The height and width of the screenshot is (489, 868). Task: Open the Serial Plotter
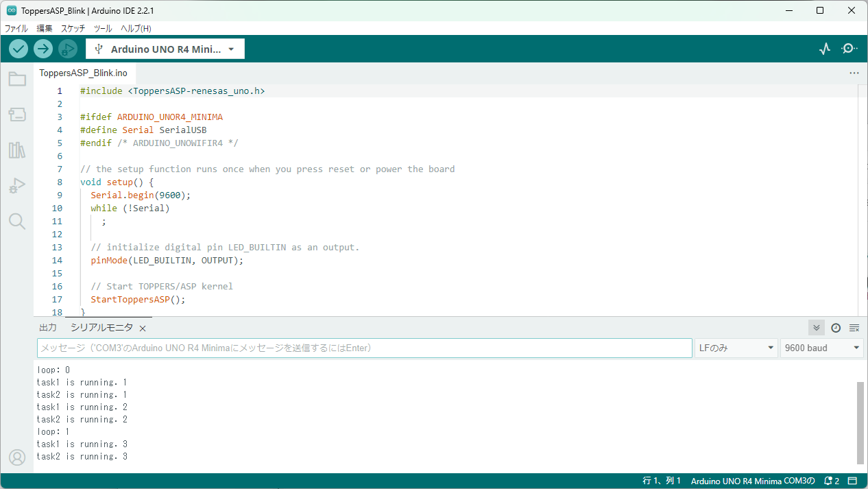824,48
